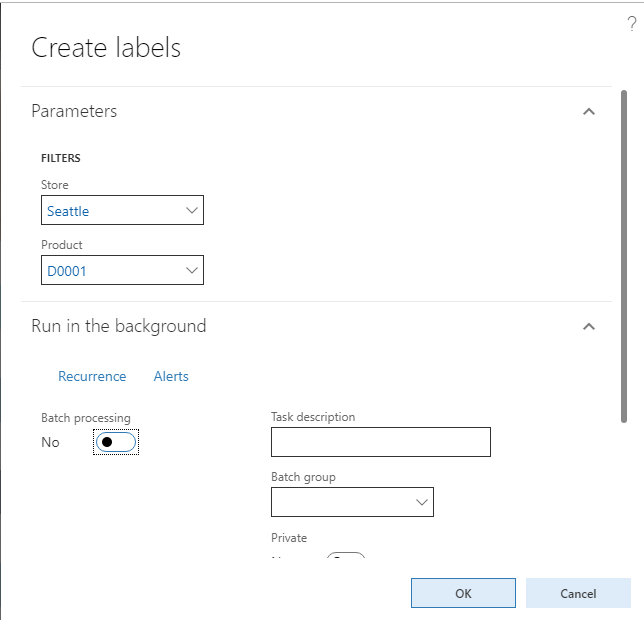Collapse the Parameters section chevron

(589, 112)
